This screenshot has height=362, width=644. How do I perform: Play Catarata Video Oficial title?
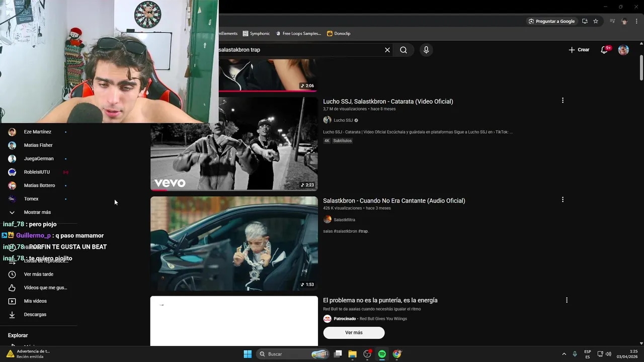tap(388, 102)
